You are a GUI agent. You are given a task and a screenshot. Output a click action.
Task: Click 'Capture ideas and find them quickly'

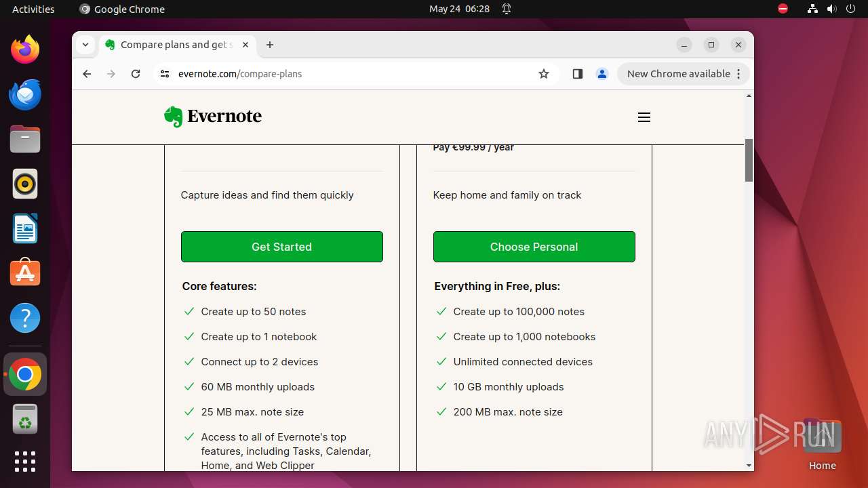tap(267, 195)
